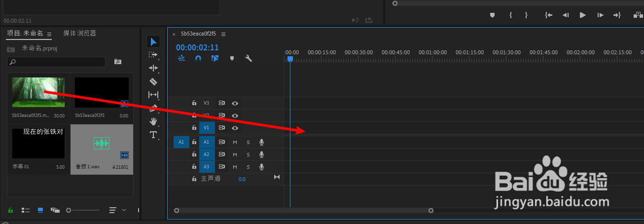Select the 项目: 未命名 tab
644x224 pixels.
click(x=25, y=34)
